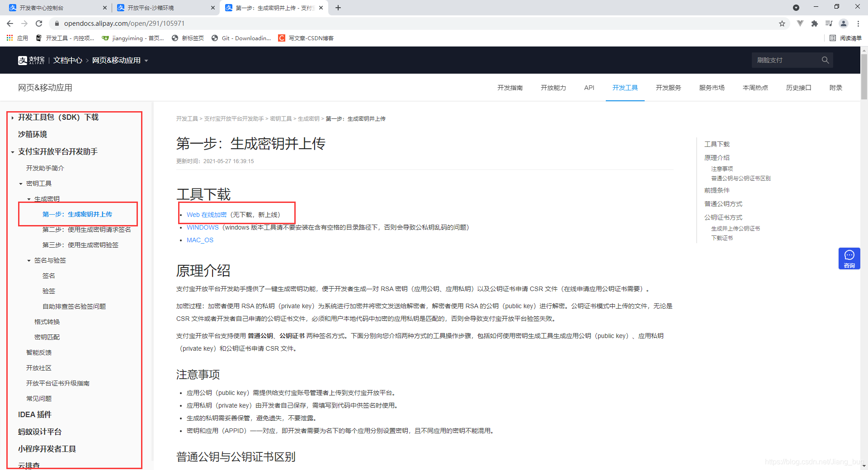
Task: Open the 新标签页 bookmark
Action: coord(188,38)
